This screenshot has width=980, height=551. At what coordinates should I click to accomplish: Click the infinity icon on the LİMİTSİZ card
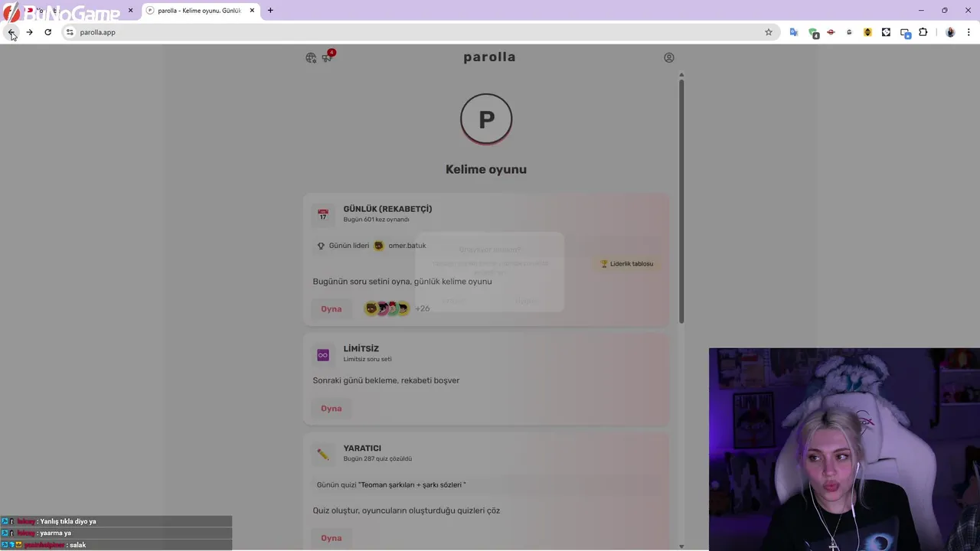(x=323, y=355)
